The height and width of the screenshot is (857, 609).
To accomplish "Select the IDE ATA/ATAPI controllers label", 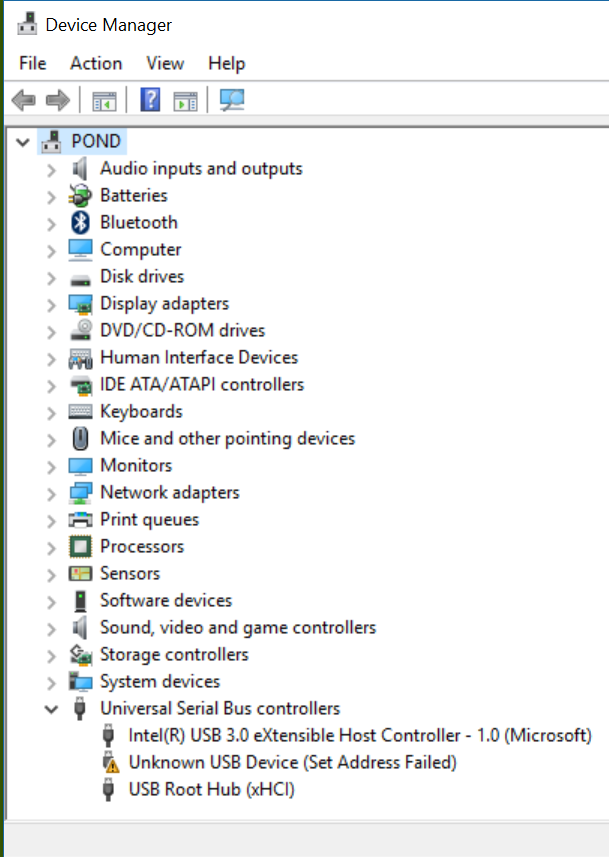I will click(x=202, y=384).
